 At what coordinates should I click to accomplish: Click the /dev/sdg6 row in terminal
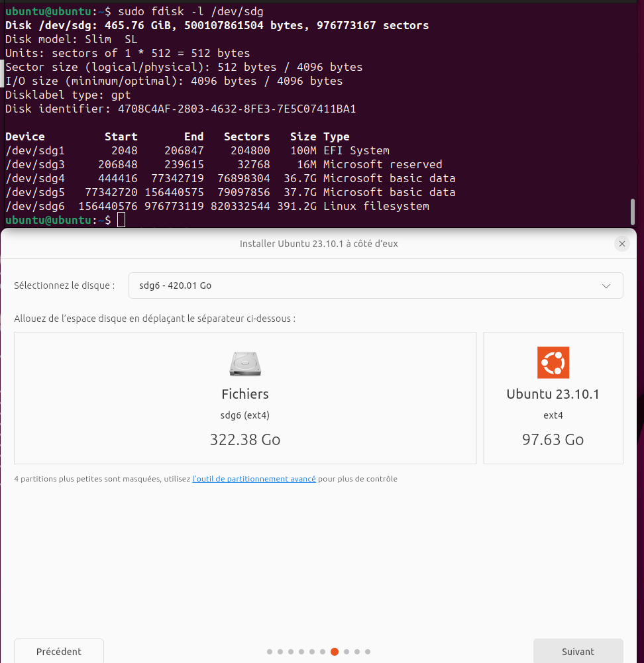coord(217,206)
